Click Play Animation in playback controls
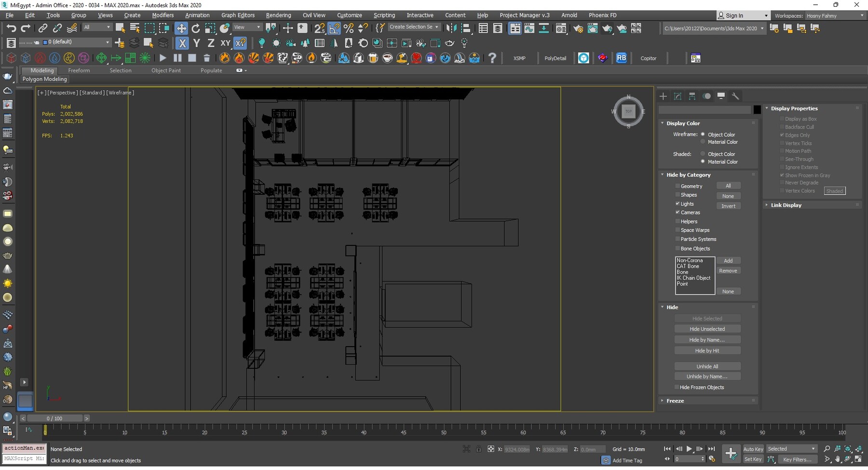The image size is (868, 470). (689, 449)
